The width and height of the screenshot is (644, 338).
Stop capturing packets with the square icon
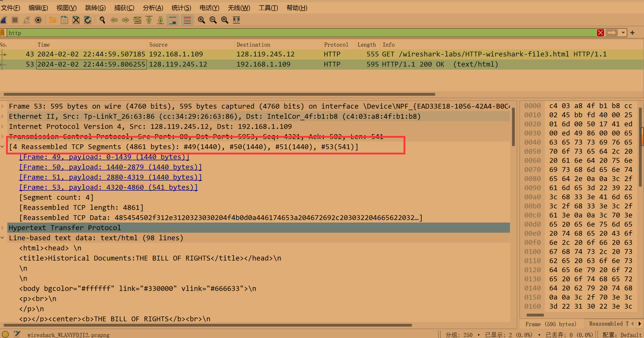point(15,20)
